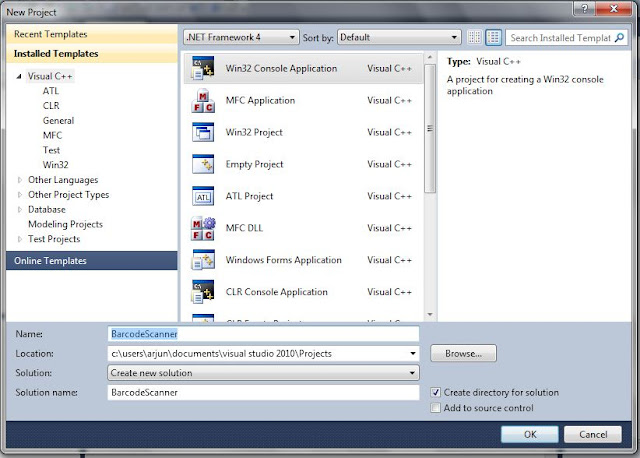This screenshot has height=458, width=640.
Task: Open Installed Templates section
Action: point(92,53)
